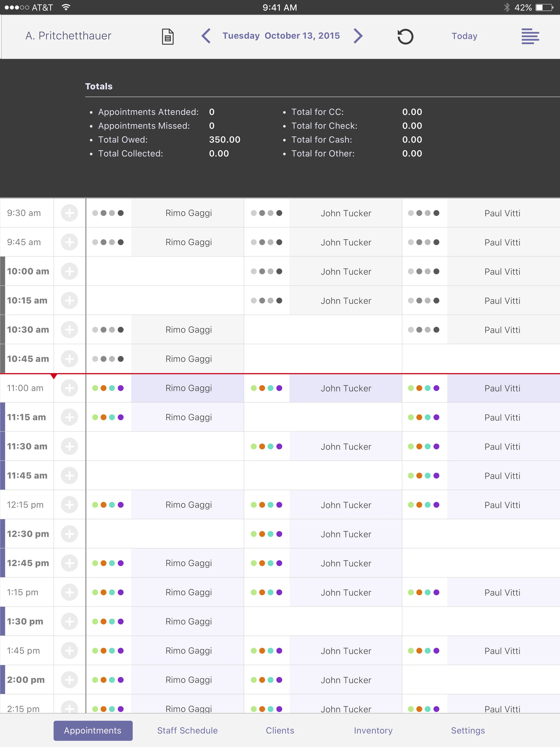Select John Tucker appointment at 11:30 am
Viewport: 560px width, 747px height.
tap(346, 446)
